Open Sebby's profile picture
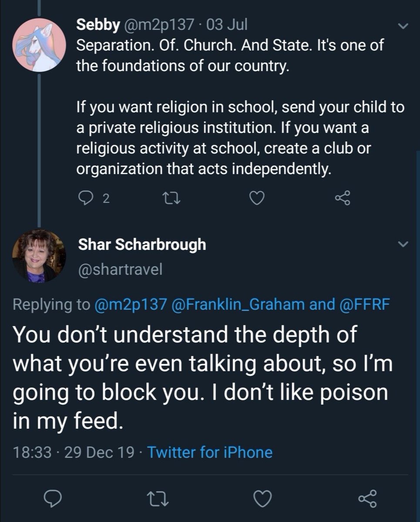The height and width of the screenshot is (522, 420). click(39, 45)
